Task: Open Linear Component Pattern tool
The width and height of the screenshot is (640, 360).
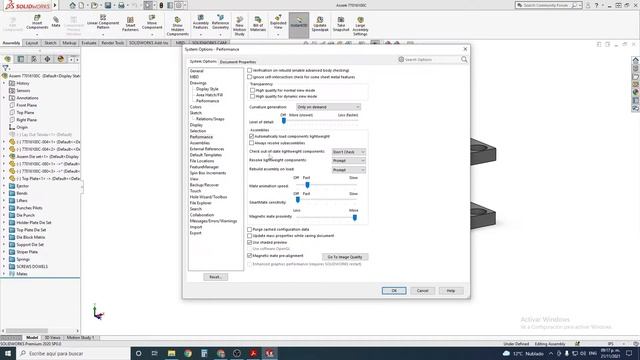Action: [x=103, y=22]
